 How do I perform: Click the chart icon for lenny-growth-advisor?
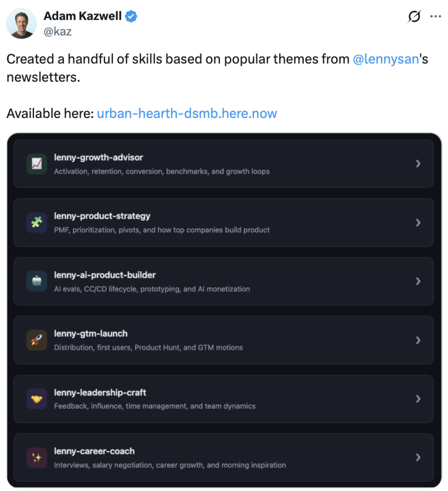(x=37, y=164)
